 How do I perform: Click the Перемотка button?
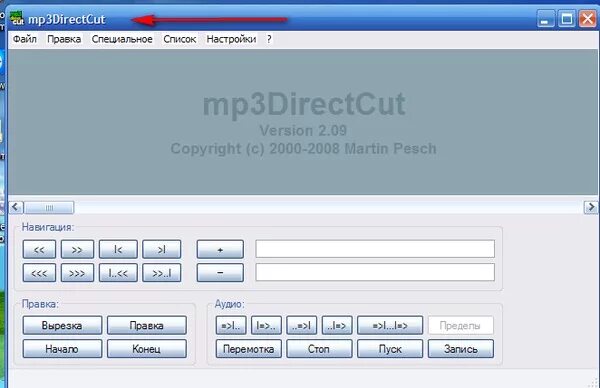click(248, 349)
